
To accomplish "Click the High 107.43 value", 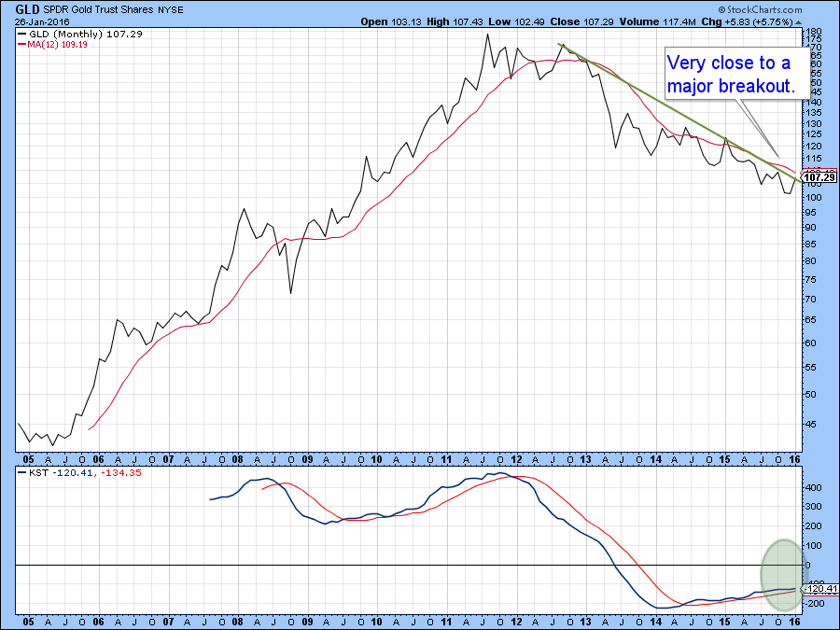I will [x=455, y=22].
